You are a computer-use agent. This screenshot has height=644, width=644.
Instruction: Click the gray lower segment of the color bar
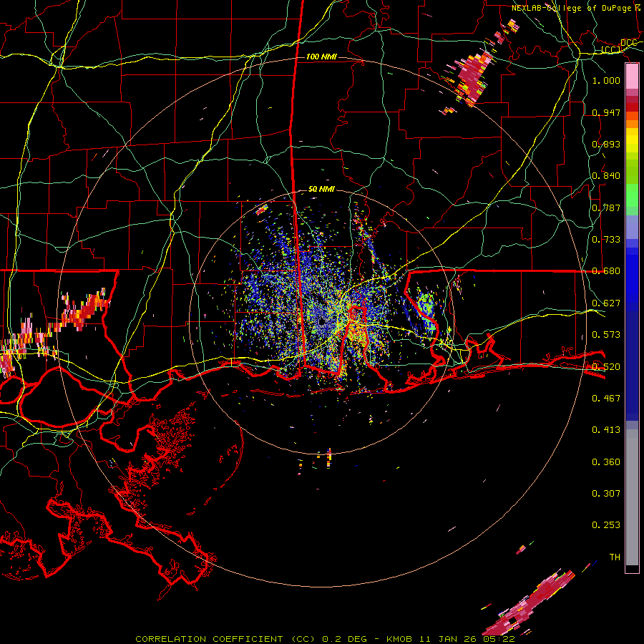632,497
